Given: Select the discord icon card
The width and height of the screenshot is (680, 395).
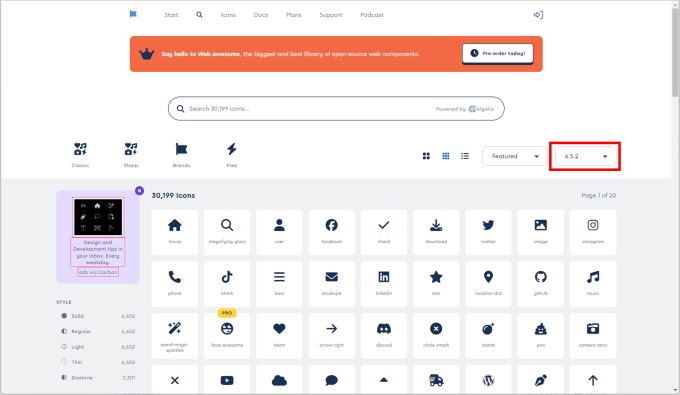Looking at the screenshot, I should (384, 336).
